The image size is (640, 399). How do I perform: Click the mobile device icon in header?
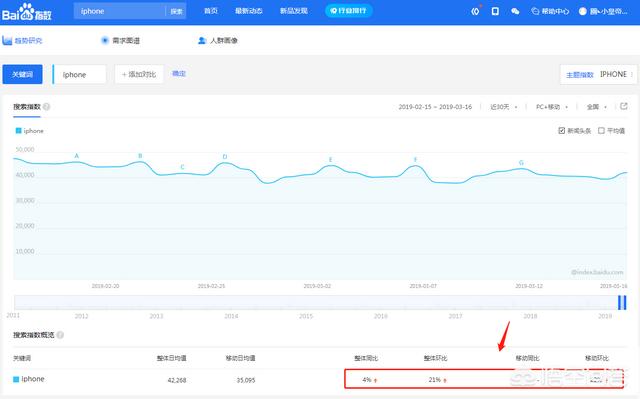[495, 11]
